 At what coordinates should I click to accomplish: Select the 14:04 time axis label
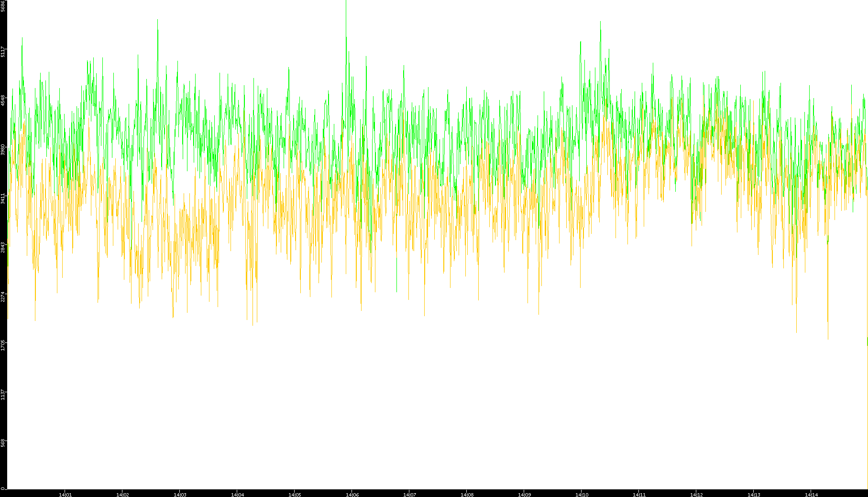[x=237, y=494]
